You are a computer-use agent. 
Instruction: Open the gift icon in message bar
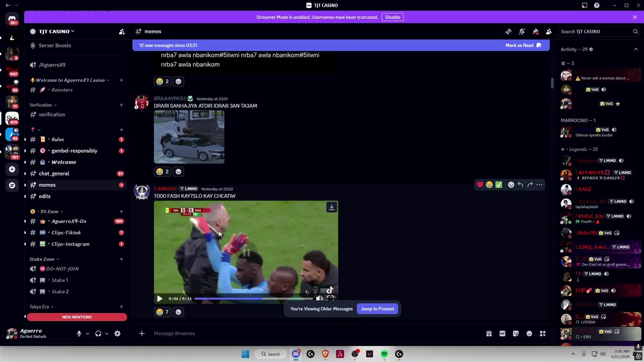pos(489,333)
